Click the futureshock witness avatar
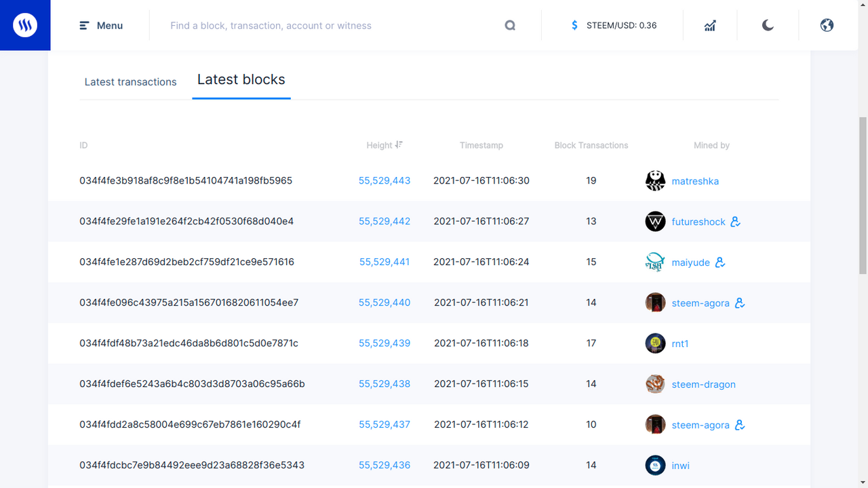 pos(655,222)
